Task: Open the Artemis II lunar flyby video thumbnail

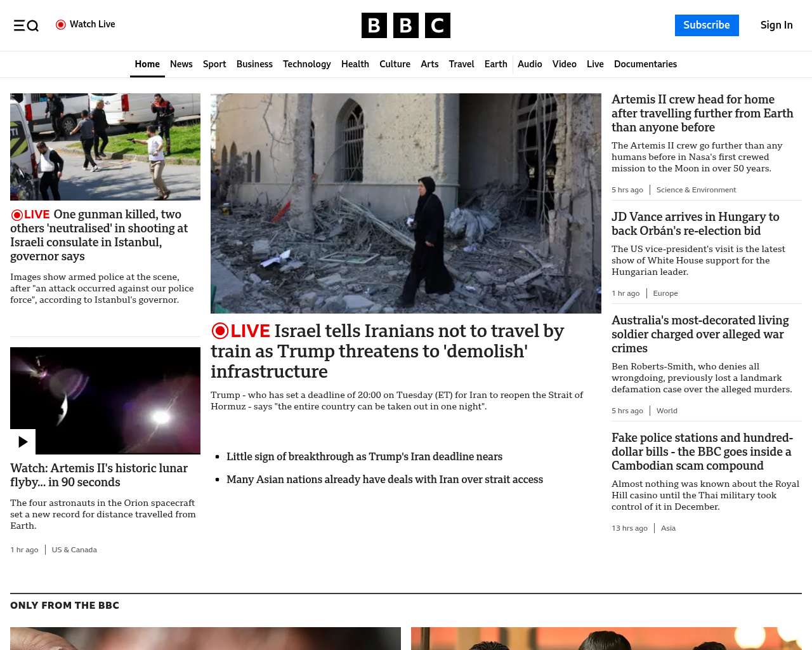Action: 105,401
